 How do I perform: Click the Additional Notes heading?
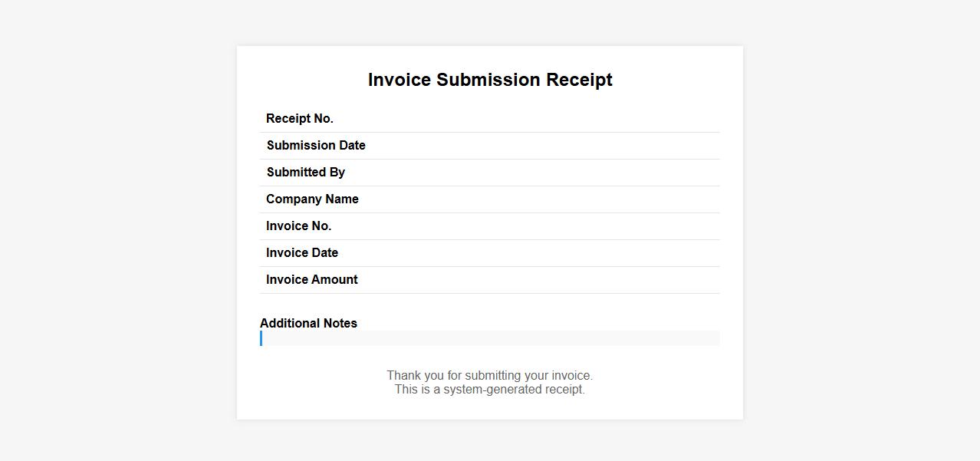(x=308, y=323)
